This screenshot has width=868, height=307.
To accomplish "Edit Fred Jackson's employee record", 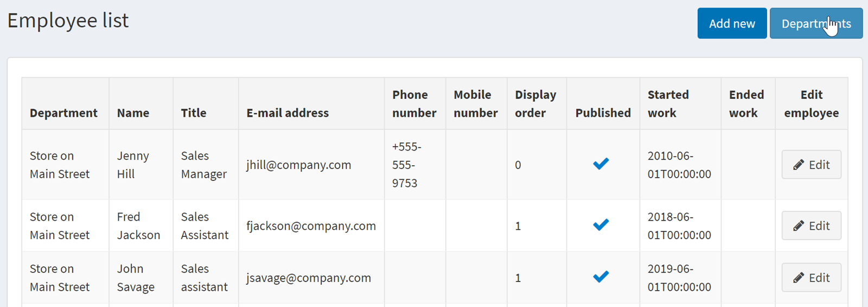I will tap(812, 225).
